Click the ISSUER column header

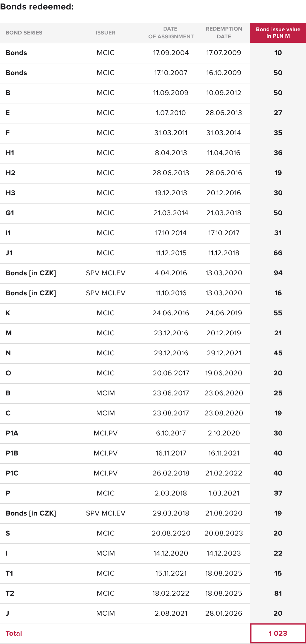point(105,33)
